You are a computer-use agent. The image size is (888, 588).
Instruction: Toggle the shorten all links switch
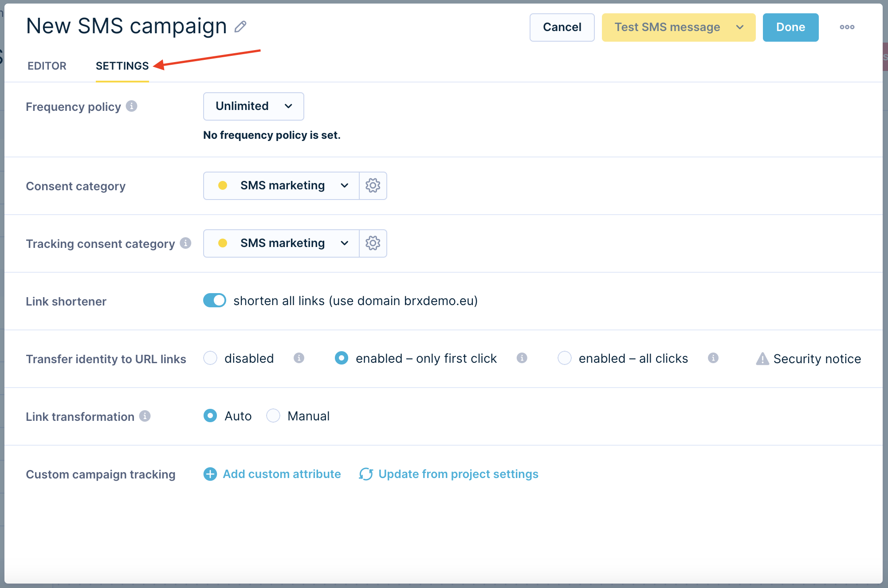point(215,300)
